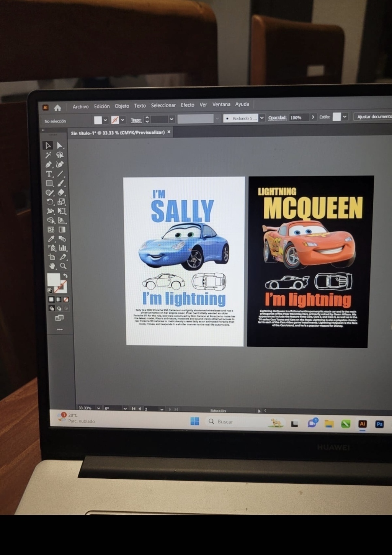This screenshot has width=392, height=555.
Task: Pick the Slice tool
Action: point(63,257)
